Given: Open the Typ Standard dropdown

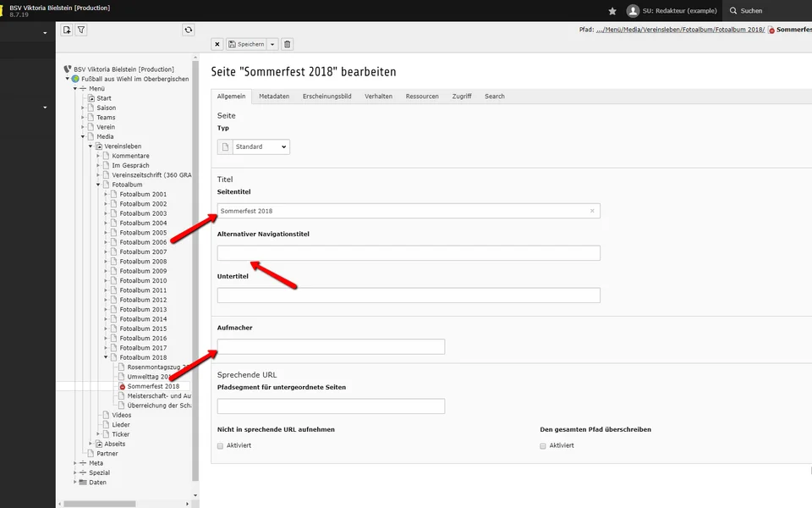Looking at the screenshot, I should [x=261, y=146].
